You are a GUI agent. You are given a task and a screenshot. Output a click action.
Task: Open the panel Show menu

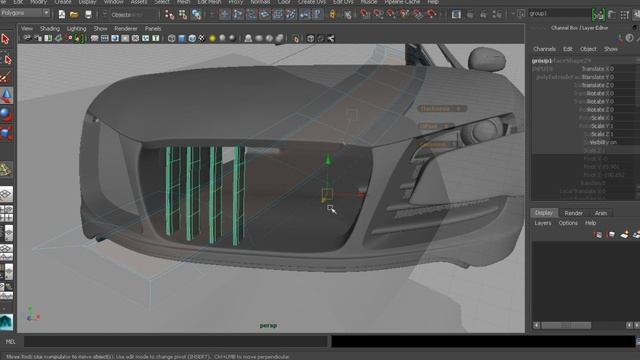click(100, 29)
